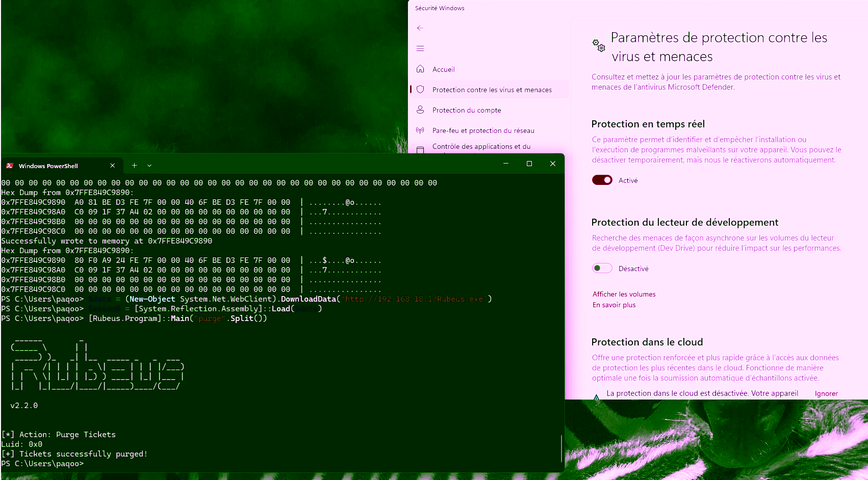Click the Activé label next to toggle
This screenshot has width=868, height=480.
pyautogui.click(x=628, y=180)
